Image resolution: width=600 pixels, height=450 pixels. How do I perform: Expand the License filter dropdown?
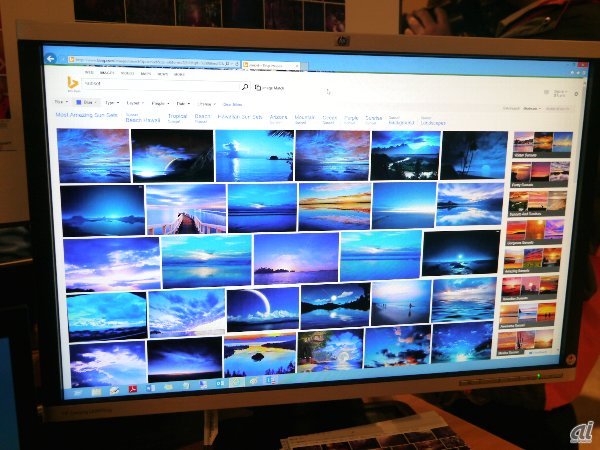pos(206,104)
